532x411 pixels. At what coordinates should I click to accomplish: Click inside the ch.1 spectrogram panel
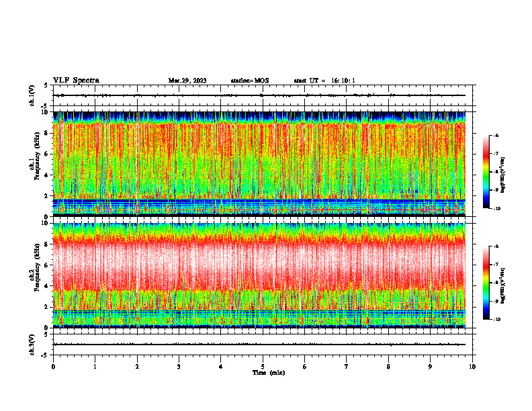tap(259, 164)
